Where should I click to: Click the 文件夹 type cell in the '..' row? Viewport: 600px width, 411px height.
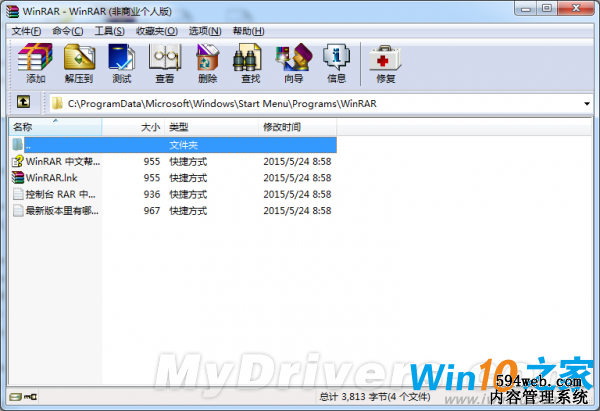point(184,145)
